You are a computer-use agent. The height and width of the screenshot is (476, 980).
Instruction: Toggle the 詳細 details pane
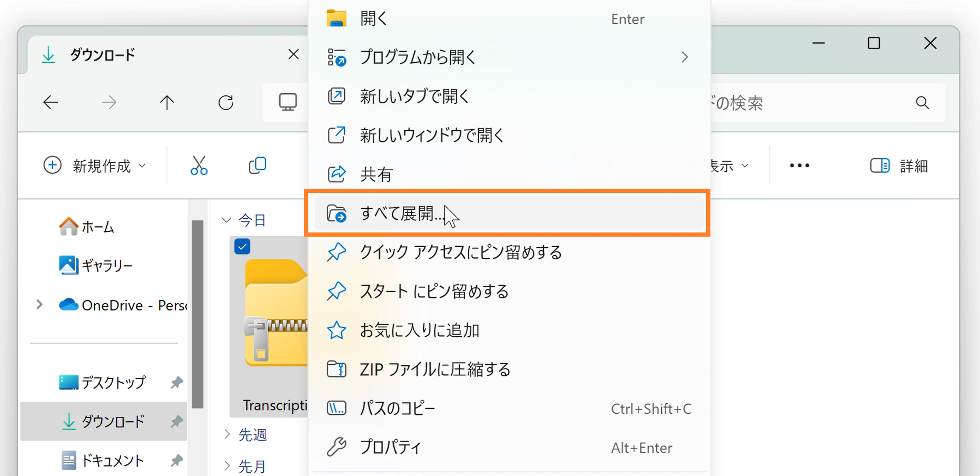coord(899,166)
